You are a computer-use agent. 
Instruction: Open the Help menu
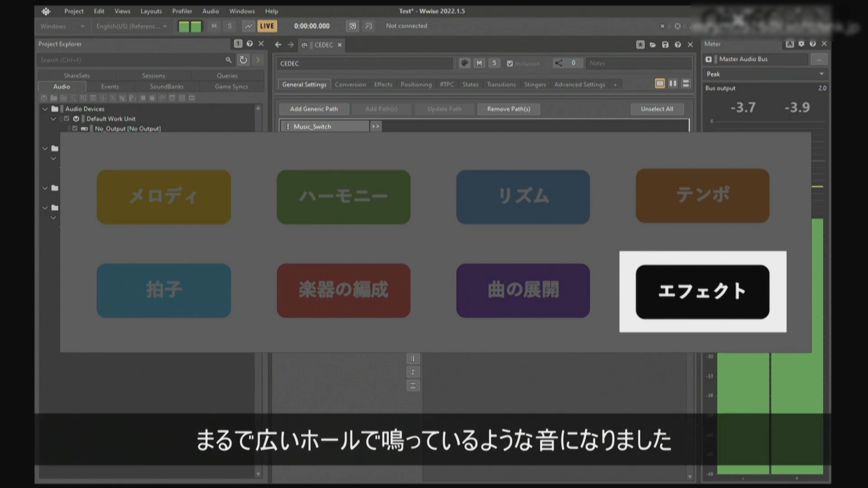(271, 11)
